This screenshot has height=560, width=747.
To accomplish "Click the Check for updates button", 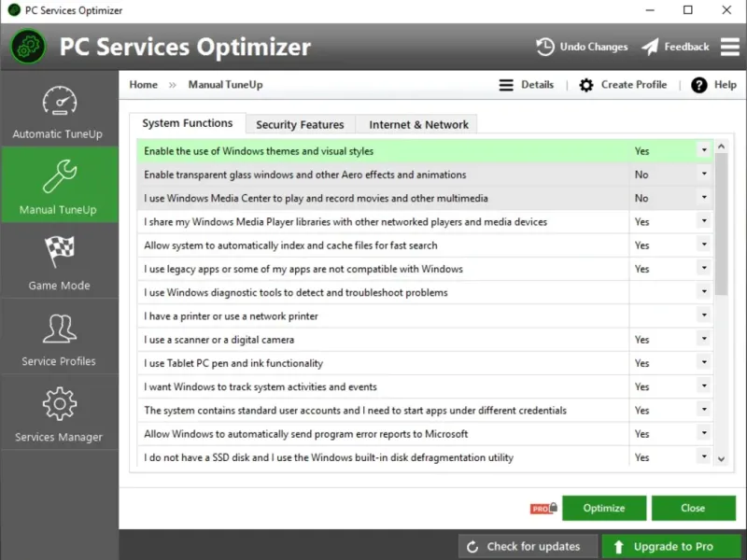I will [528, 547].
